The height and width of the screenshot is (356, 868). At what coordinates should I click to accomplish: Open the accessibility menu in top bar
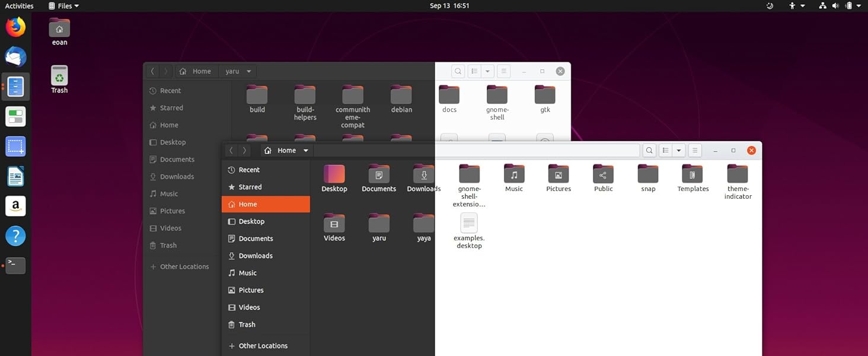point(796,6)
